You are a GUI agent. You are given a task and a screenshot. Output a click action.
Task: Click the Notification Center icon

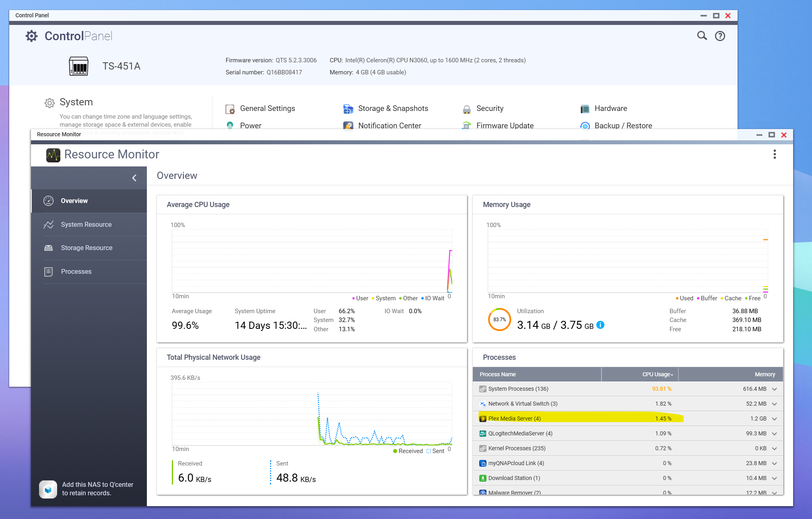pyautogui.click(x=348, y=125)
